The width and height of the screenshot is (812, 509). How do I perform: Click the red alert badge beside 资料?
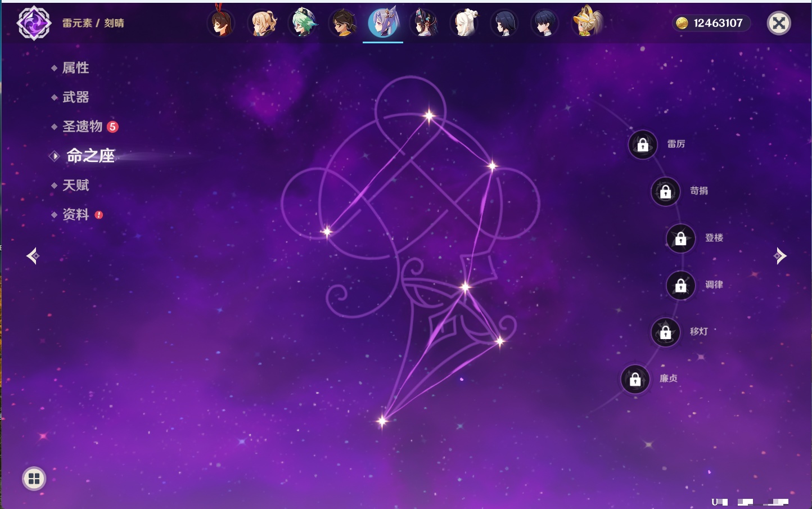click(99, 215)
